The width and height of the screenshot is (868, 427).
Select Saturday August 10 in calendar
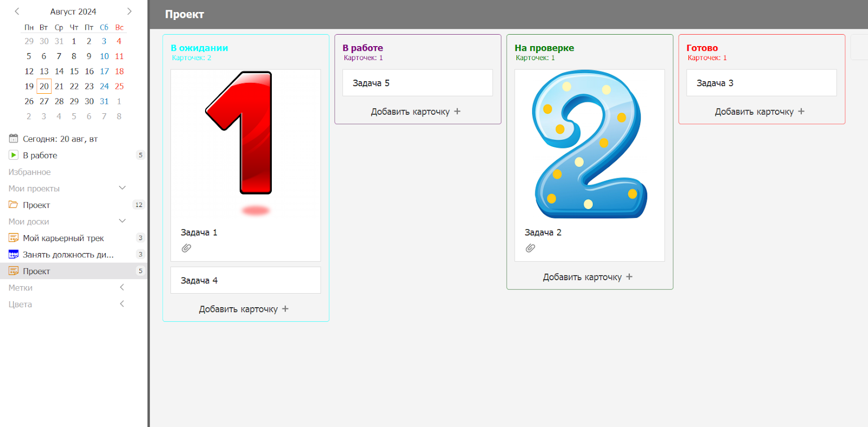pyautogui.click(x=104, y=56)
